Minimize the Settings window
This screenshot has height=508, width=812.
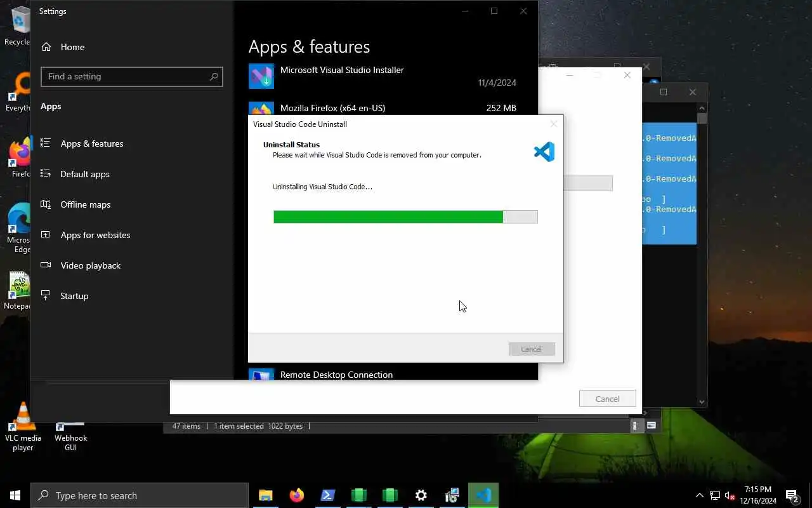(x=465, y=11)
